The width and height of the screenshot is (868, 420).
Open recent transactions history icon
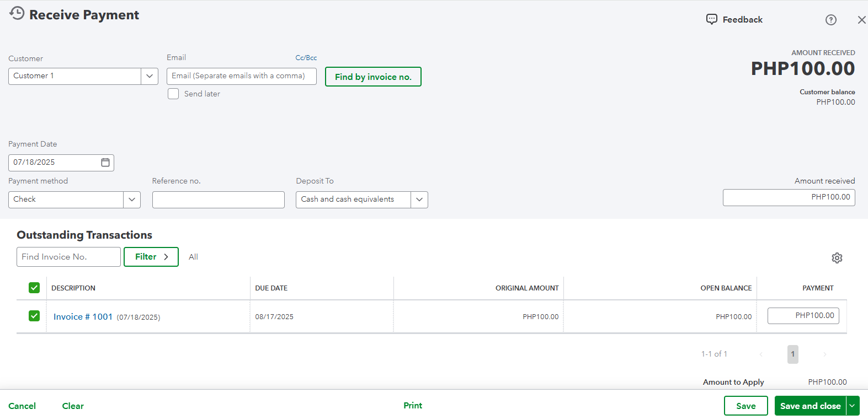click(17, 13)
